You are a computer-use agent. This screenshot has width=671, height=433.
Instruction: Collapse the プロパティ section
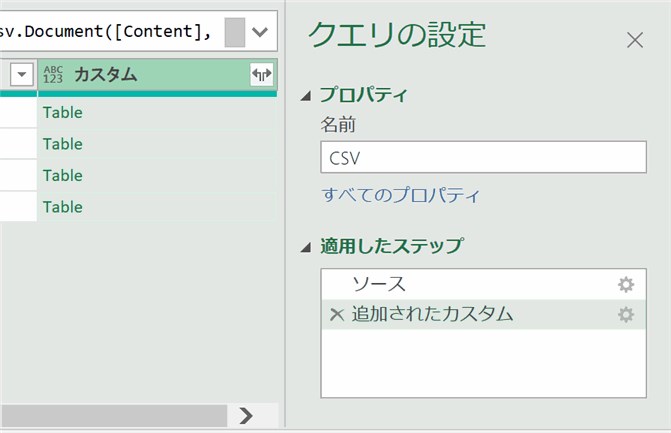pyautogui.click(x=306, y=96)
